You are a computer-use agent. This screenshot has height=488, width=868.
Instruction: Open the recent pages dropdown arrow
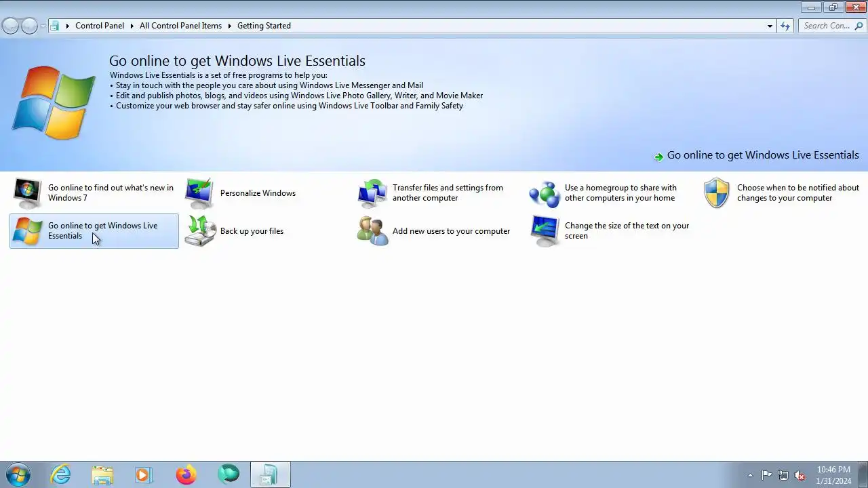pyautogui.click(x=43, y=26)
